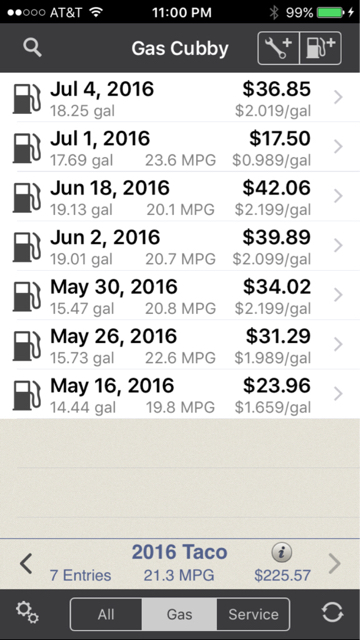This screenshot has height=640, width=360.
Task: Switch the filter to All entries
Action: 106,614
